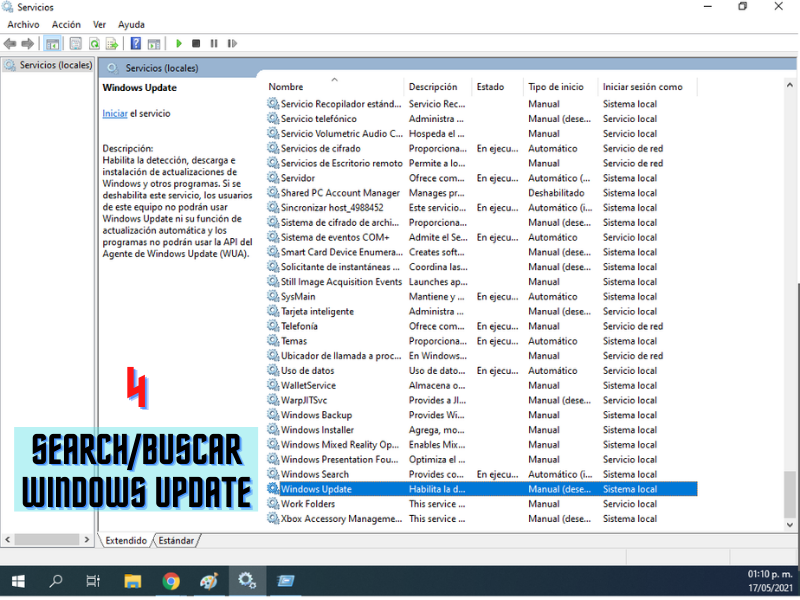Open the Help toolbar icon
The image size is (800, 600).
pos(136,44)
